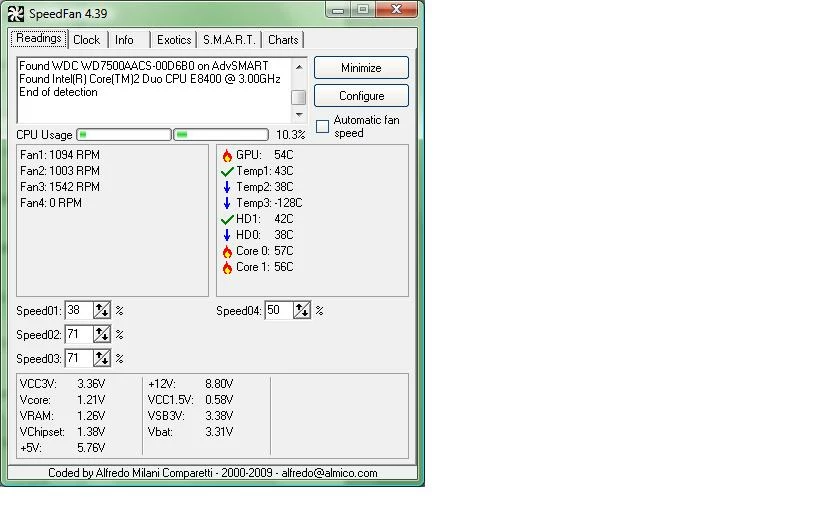Click the green check icon beside Temp1
840x525 pixels.
click(x=227, y=171)
